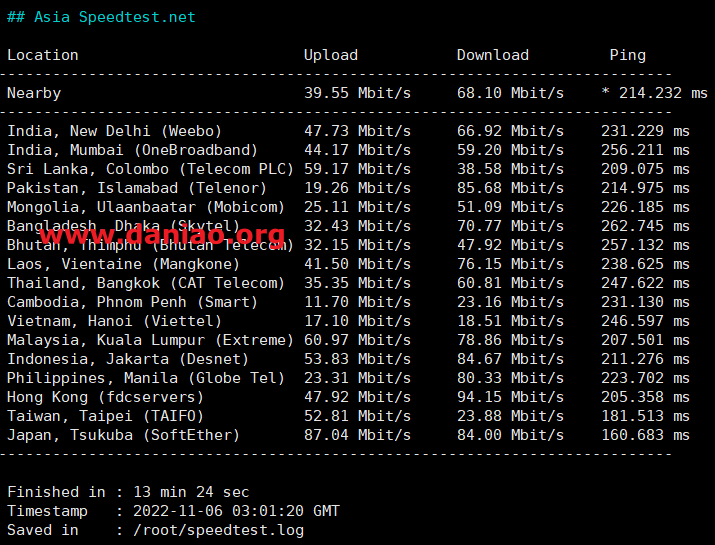Select Kuala Lumpur ping 207.501 ms
Screen dimensions: 715x545
645,340
